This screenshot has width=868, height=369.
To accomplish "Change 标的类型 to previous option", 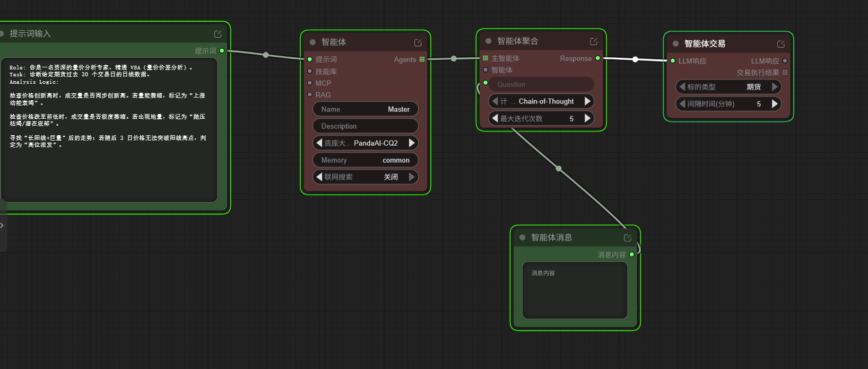I will [x=682, y=87].
